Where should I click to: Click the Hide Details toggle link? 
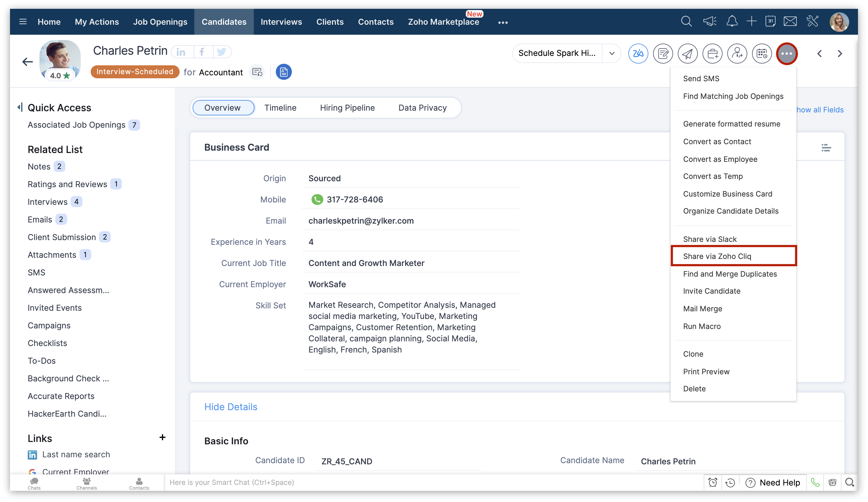click(231, 407)
